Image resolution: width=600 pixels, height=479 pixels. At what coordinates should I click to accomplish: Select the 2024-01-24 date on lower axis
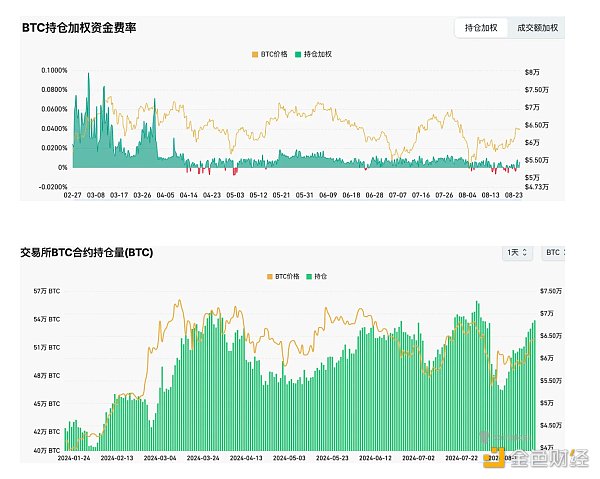click(78, 458)
